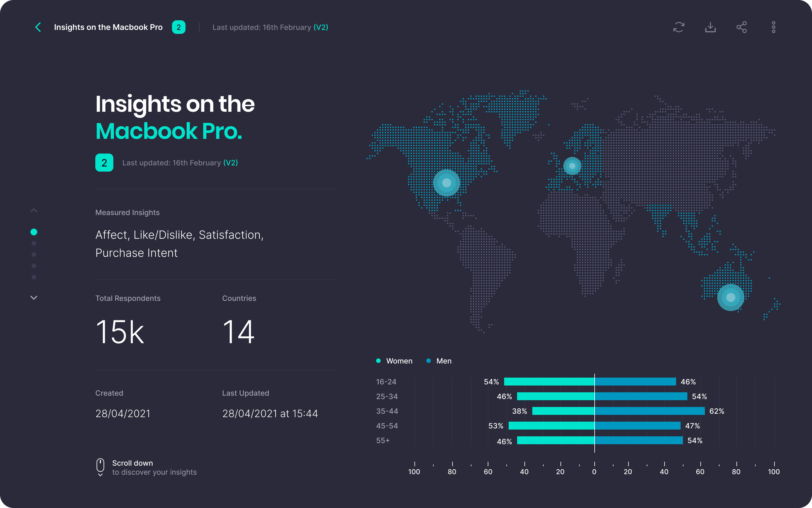Screen dimensions: 812x508
Task: Open the share icon
Action: click(x=742, y=27)
